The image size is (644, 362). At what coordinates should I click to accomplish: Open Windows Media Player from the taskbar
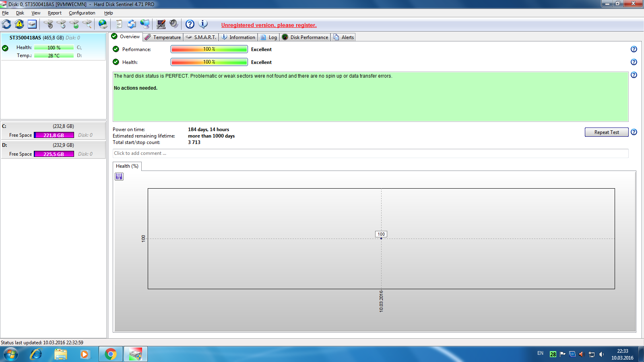pos(85,354)
